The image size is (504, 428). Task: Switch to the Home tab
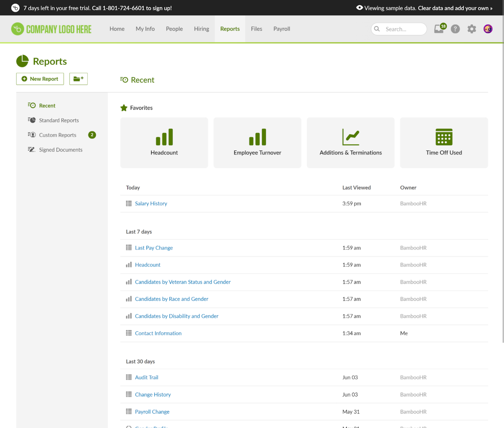point(117,29)
